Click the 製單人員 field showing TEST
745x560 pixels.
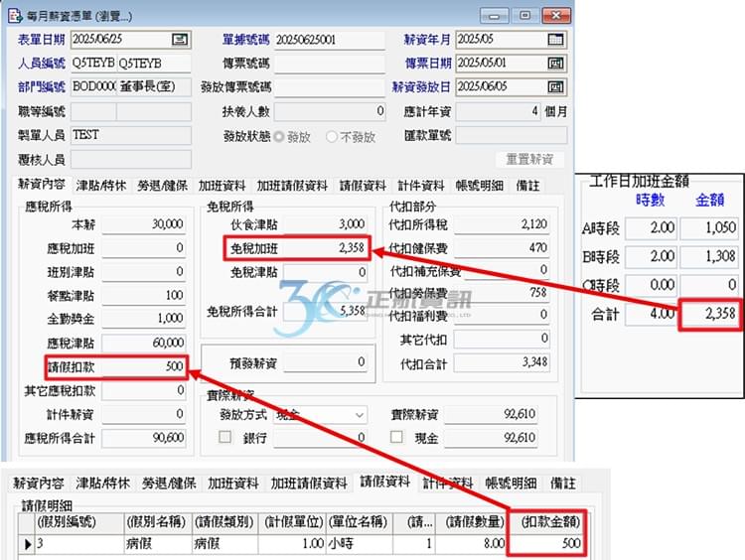coord(131,135)
